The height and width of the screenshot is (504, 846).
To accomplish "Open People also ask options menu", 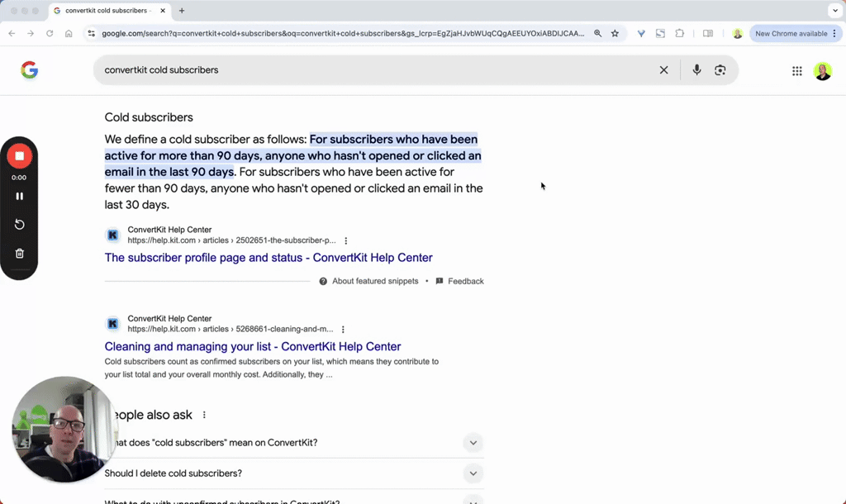I will click(204, 415).
